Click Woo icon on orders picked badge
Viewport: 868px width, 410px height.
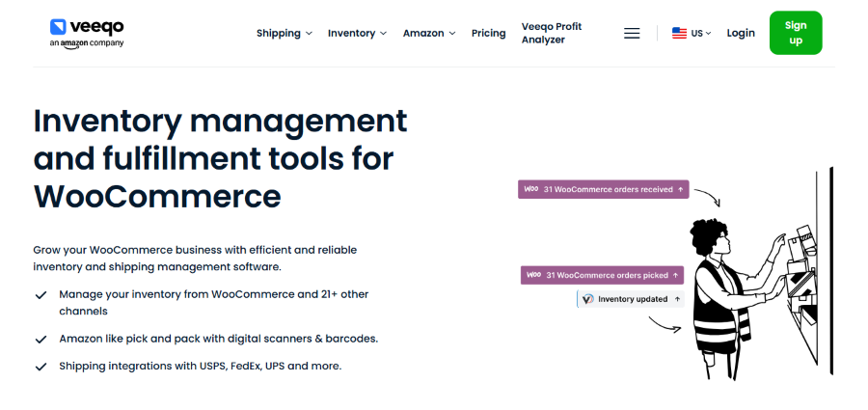coord(533,275)
